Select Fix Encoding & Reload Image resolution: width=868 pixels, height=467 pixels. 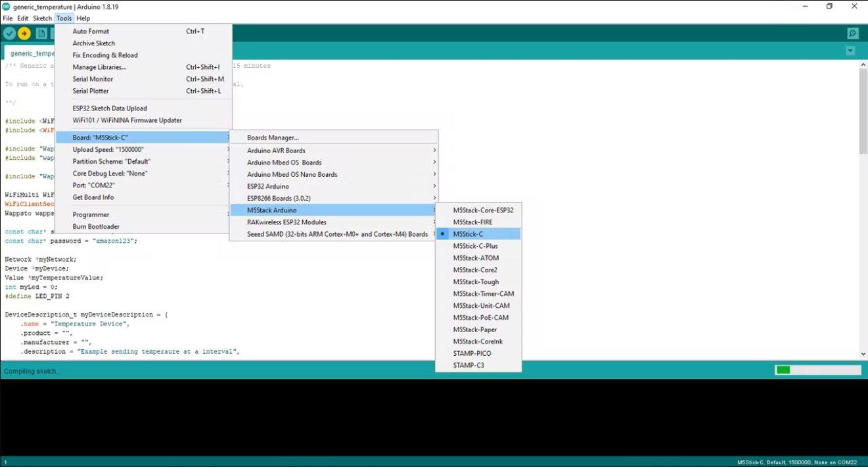pyautogui.click(x=143, y=55)
